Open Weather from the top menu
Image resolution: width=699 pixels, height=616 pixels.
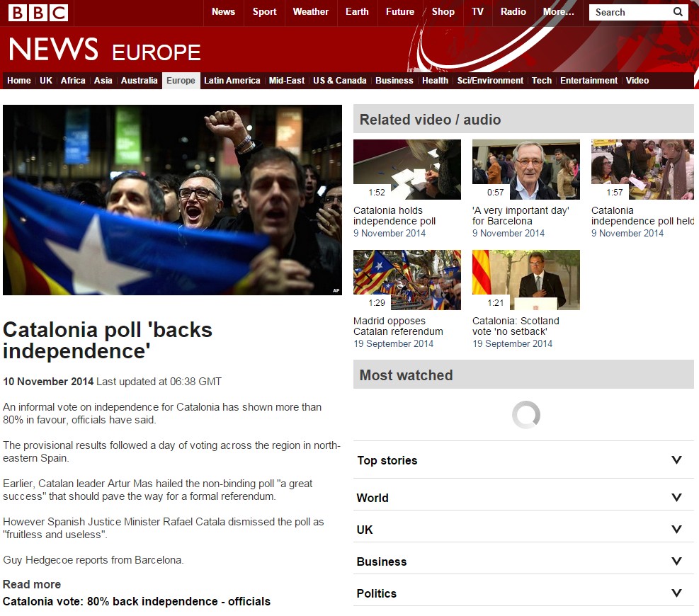pos(310,12)
